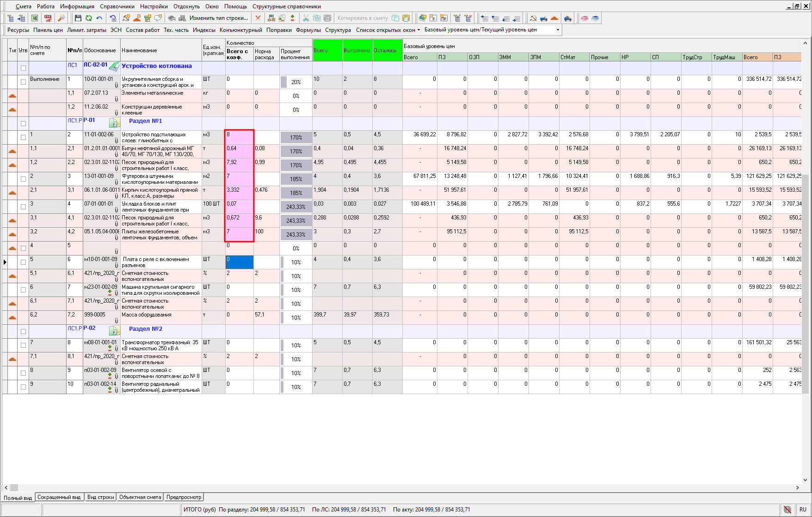Click the Изменить тип строки button
The width and height of the screenshot is (812, 517).
coord(218,18)
